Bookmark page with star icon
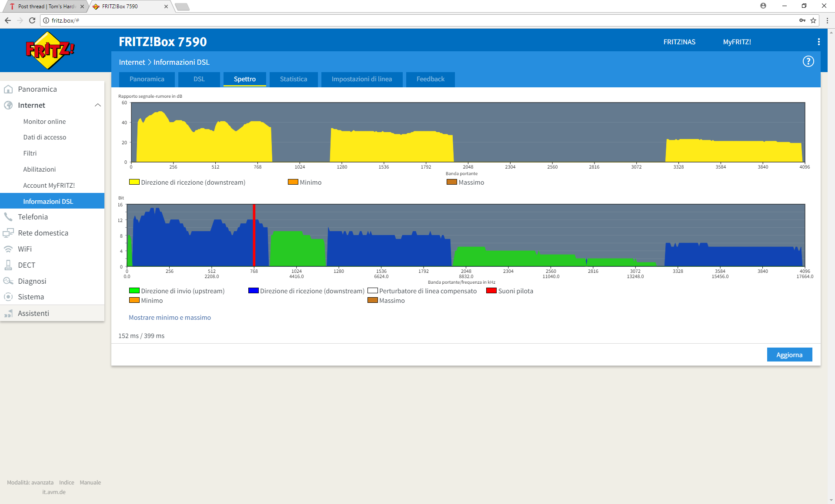Image resolution: width=835 pixels, height=504 pixels. pos(813,20)
